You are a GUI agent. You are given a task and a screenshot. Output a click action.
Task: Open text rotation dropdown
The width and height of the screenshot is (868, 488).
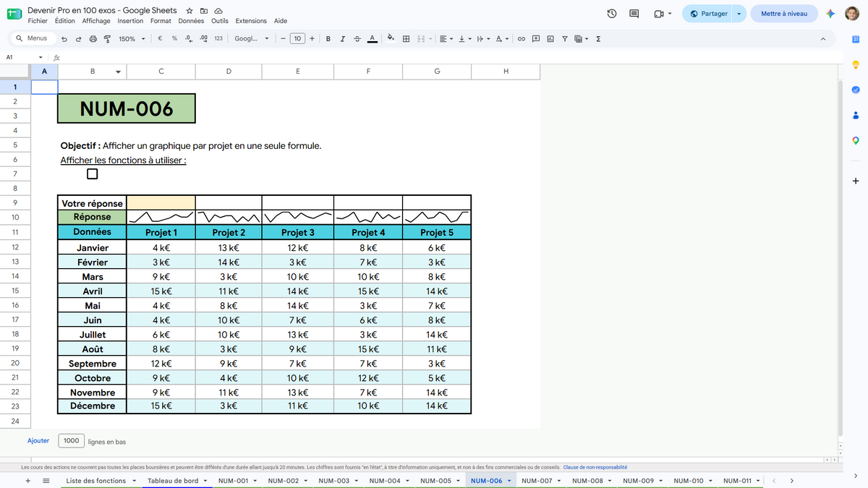tap(501, 39)
